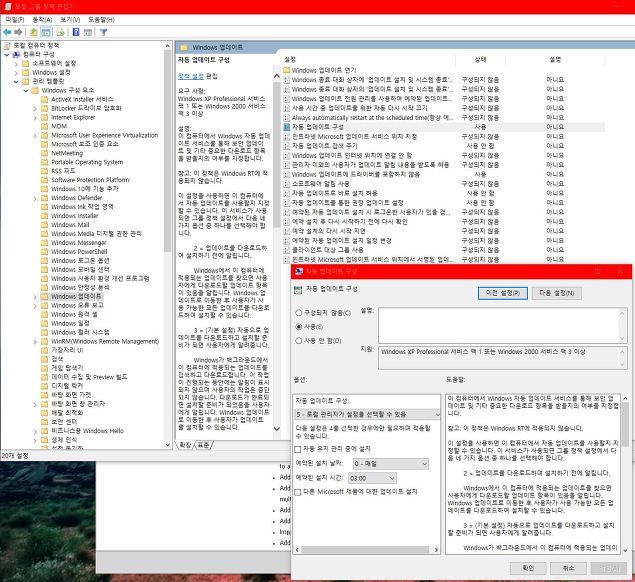Click the 이전 설정(P) button
Viewport: 635px width, 582px height.
(503, 293)
